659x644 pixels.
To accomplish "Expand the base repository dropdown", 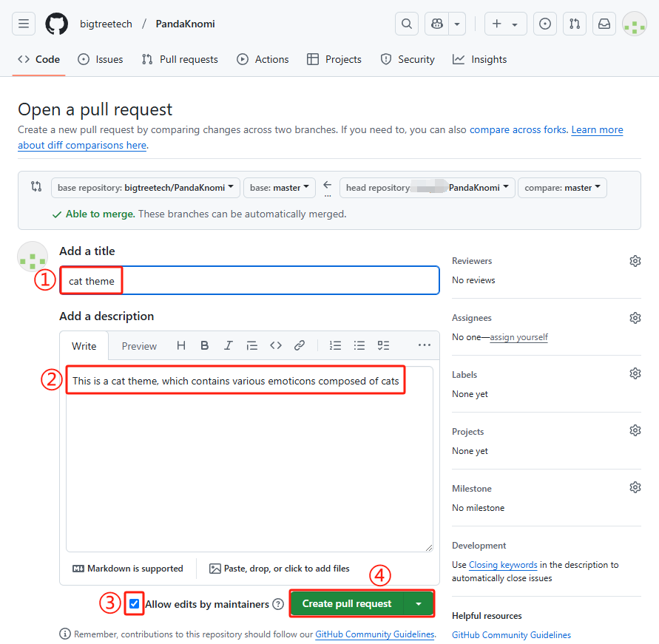I will click(146, 188).
